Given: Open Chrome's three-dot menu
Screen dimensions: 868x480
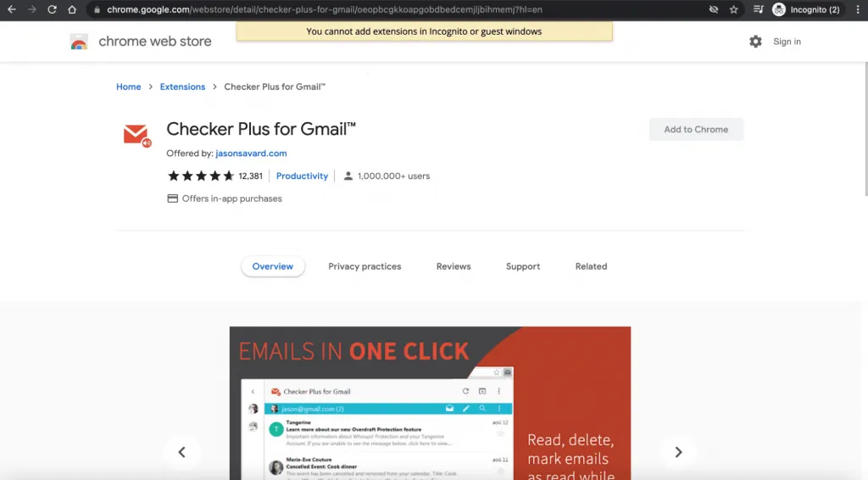Looking at the screenshot, I should (x=858, y=9).
